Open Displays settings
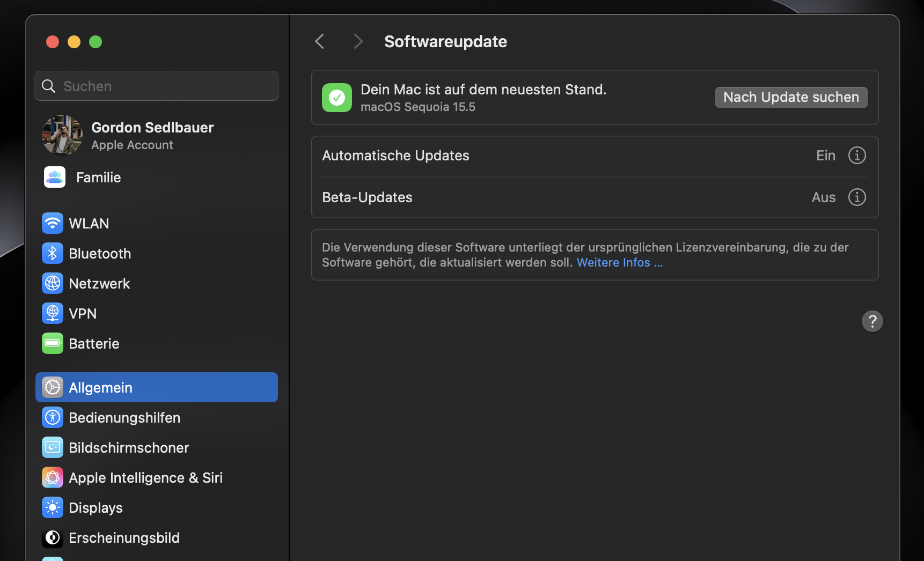Image resolution: width=924 pixels, height=561 pixels. (x=52, y=507)
